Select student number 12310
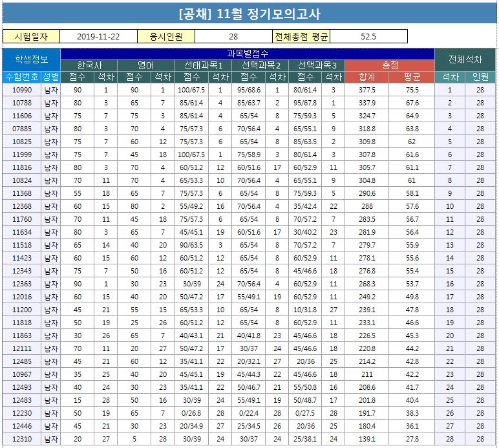The height and width of the screenshot is (448, 499). click(21, 439)
